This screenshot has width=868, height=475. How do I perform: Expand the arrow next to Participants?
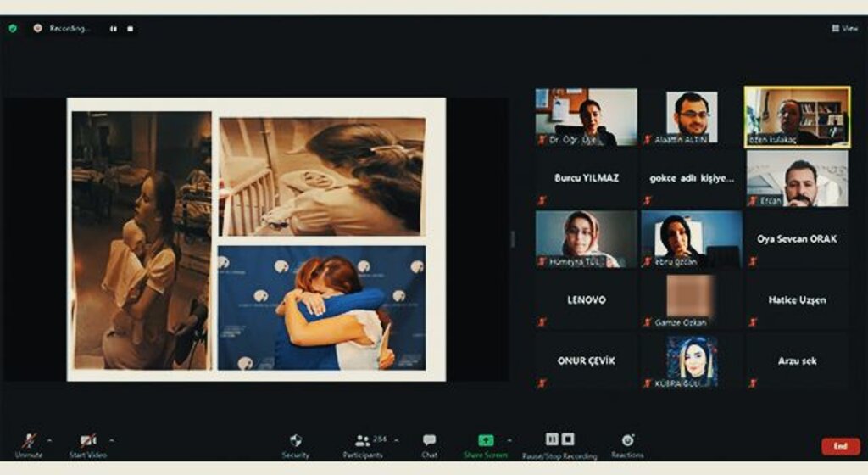click(x=397, y=440)
